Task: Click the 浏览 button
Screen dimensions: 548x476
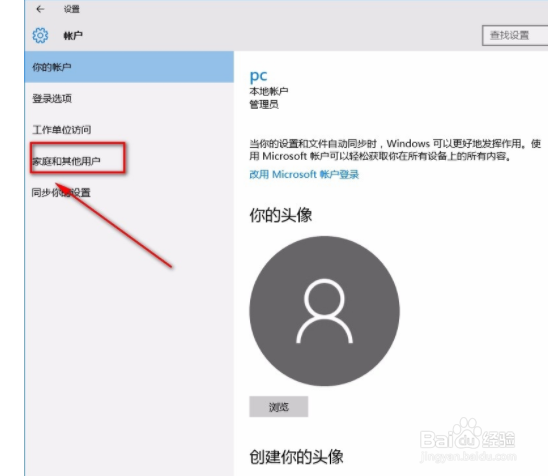Action: click(x=279, y=406)
